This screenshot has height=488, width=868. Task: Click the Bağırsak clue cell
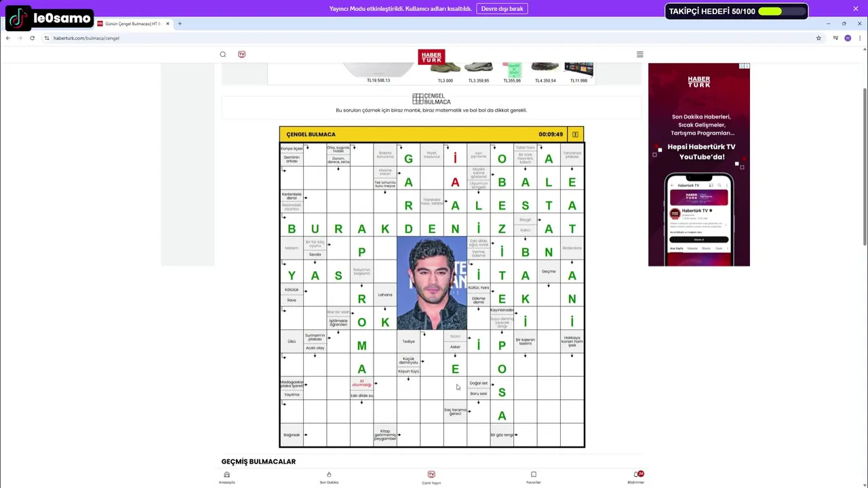(x=292, y=435)
